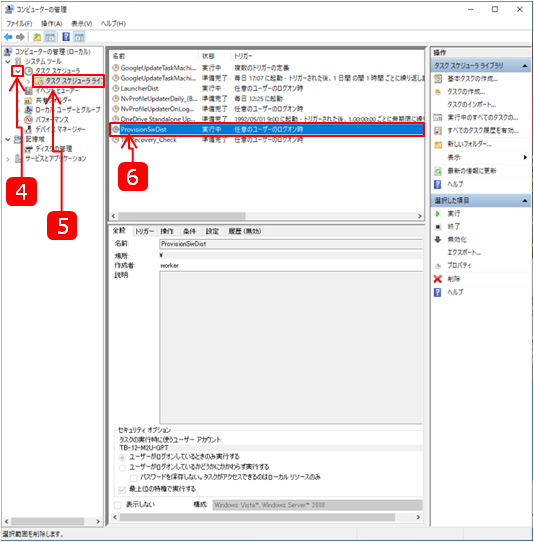The image size is (534, 542).
Task: Toggle the action pane toolbar icon
Action: [x=79, y=37]
